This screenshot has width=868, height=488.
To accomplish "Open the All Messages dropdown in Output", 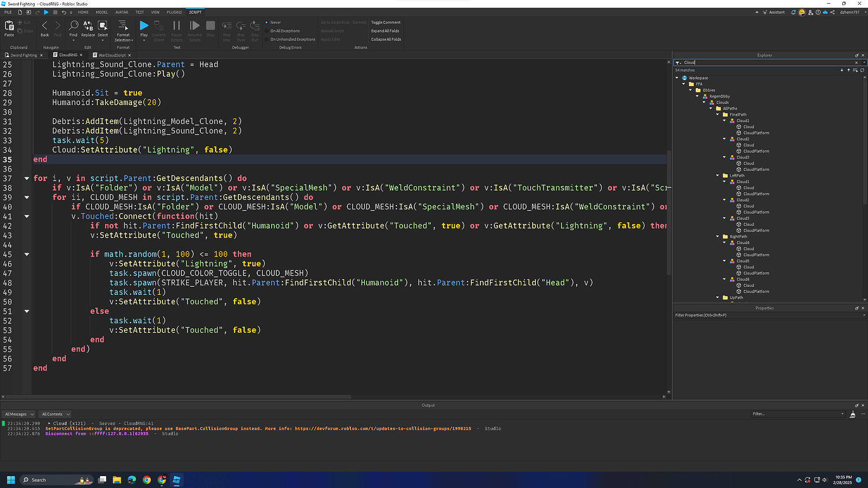I will click(x=19, y=414).
